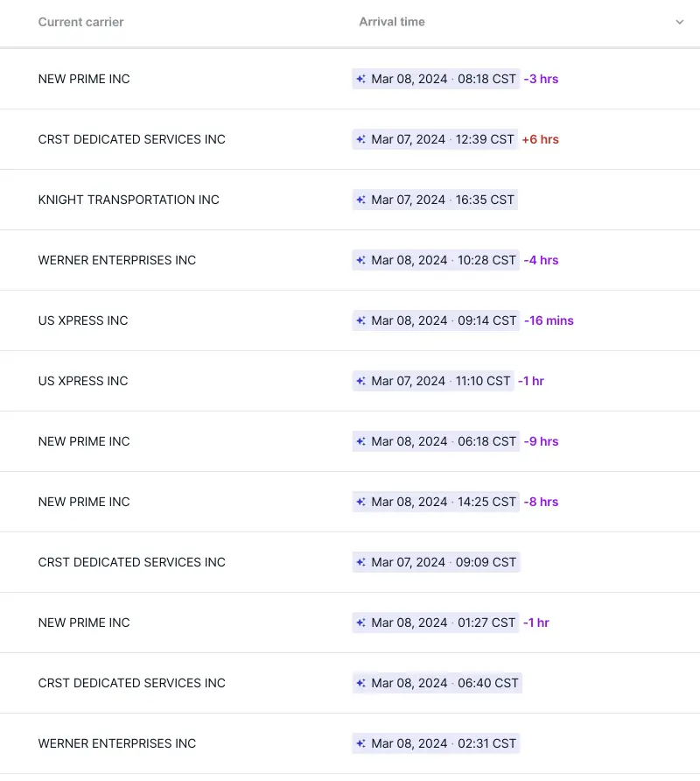Click sparkle icon beside 09:14 CST arrival
The image size is (700, 781).
click(360, 320)
